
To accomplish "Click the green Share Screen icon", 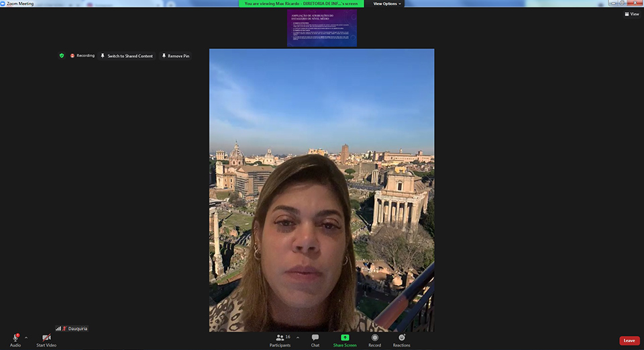I will [x=345, y=337].
